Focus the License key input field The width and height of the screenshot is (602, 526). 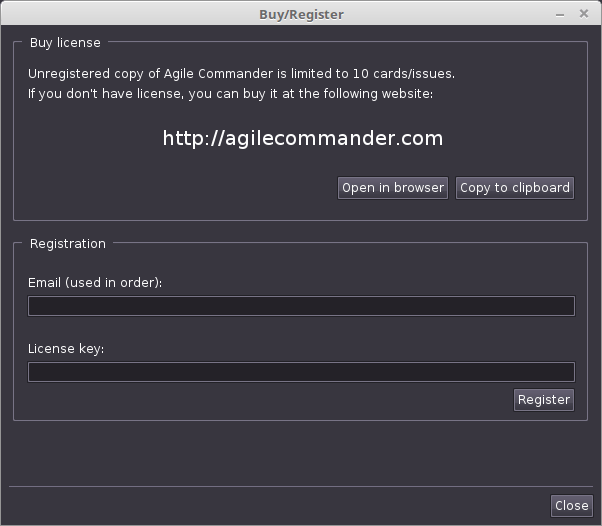(x=301, y=372)
